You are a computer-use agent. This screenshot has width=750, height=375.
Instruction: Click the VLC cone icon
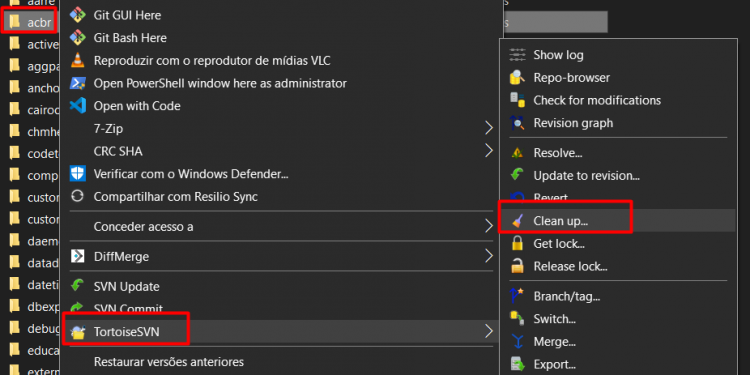coord(77,60)
